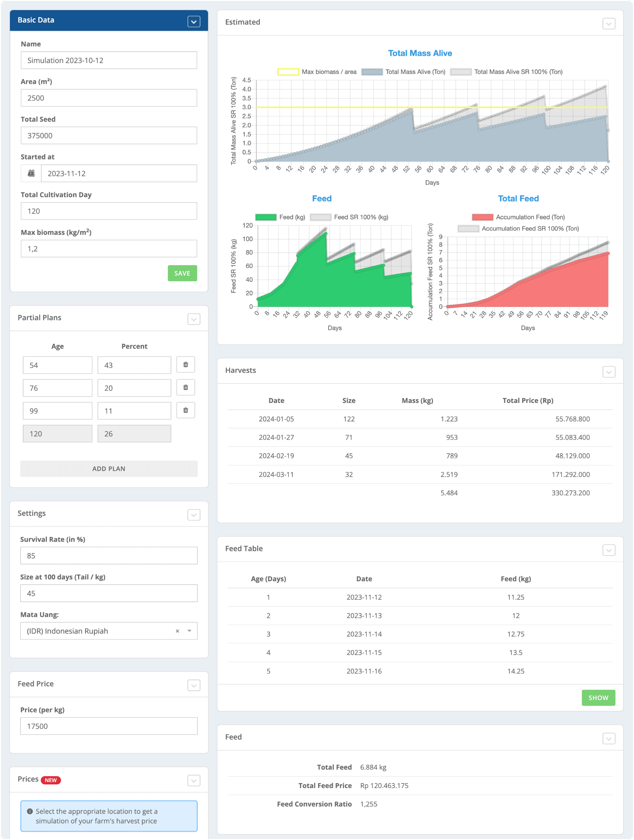Click the disabled Age field showing 120
The height and width of the screenshot is (840, 634).
pyautogui.click(x=57, y=433)
